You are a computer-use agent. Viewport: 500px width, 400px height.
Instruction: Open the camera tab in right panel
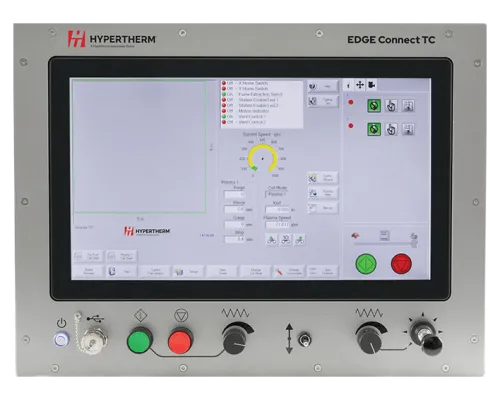point(372,85)
